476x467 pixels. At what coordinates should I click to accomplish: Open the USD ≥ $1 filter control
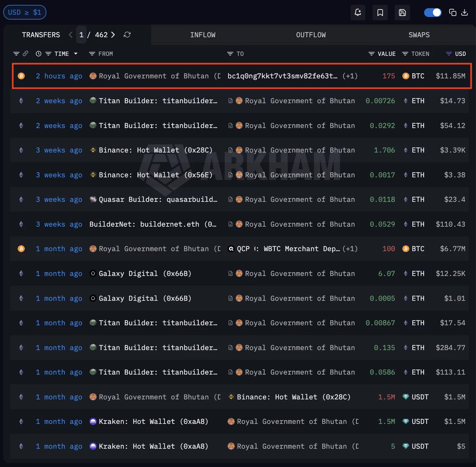point(24,12)
